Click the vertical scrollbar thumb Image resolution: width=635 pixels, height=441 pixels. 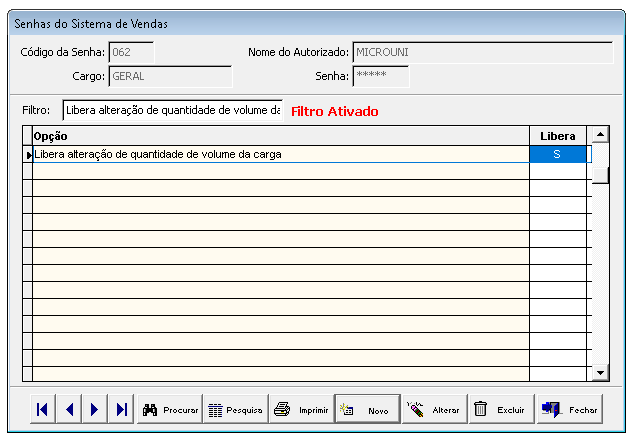[x=600, y=174]
